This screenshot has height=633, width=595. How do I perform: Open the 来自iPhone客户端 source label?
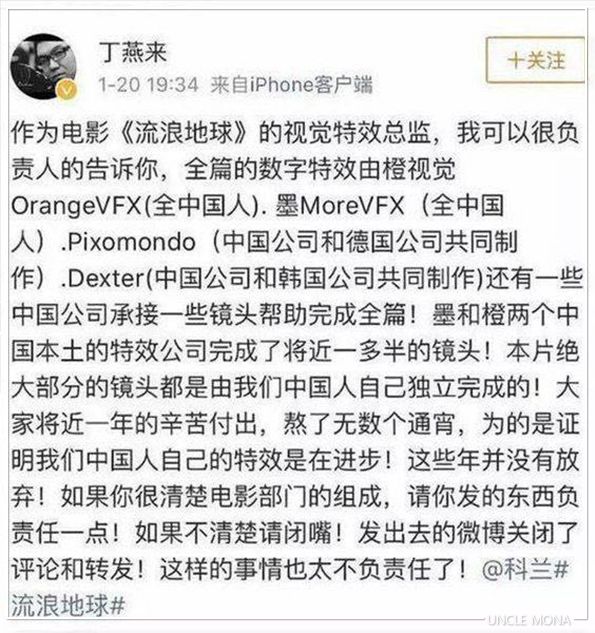pos(291,85)
